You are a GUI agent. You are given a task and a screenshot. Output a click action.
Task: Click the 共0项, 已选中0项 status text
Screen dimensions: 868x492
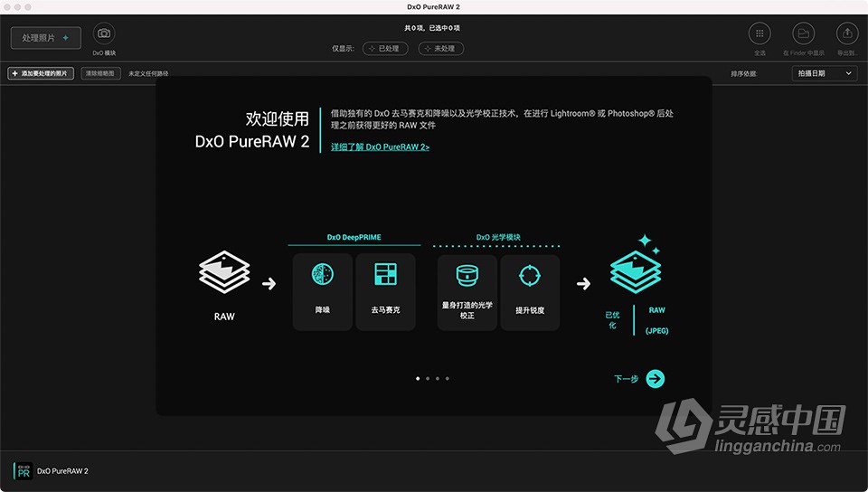432,28
